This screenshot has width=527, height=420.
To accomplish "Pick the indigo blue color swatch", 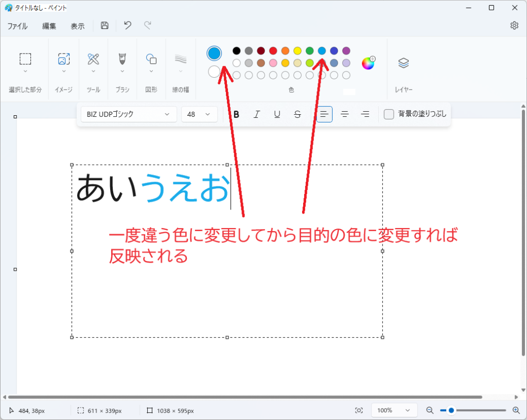I will coord(334,51).
